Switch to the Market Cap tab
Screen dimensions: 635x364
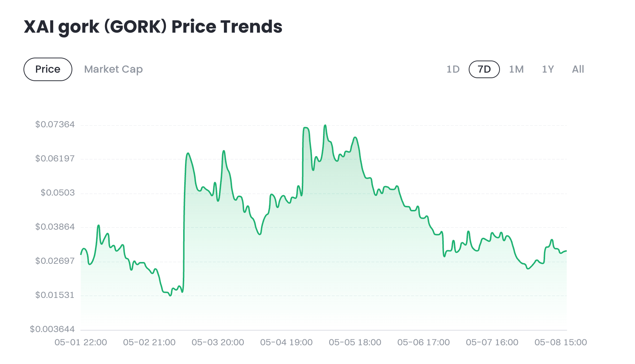click(113, 69)
